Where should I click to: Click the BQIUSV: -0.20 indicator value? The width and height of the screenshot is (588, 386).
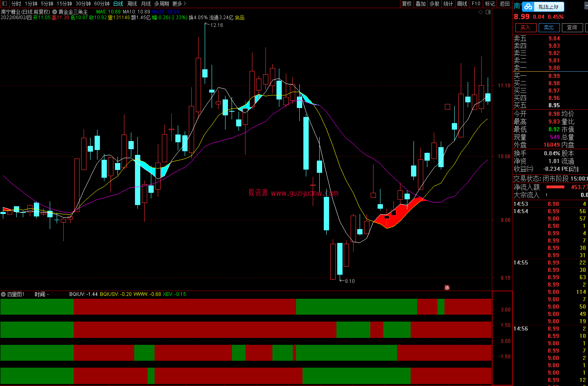tap(116, 294)
